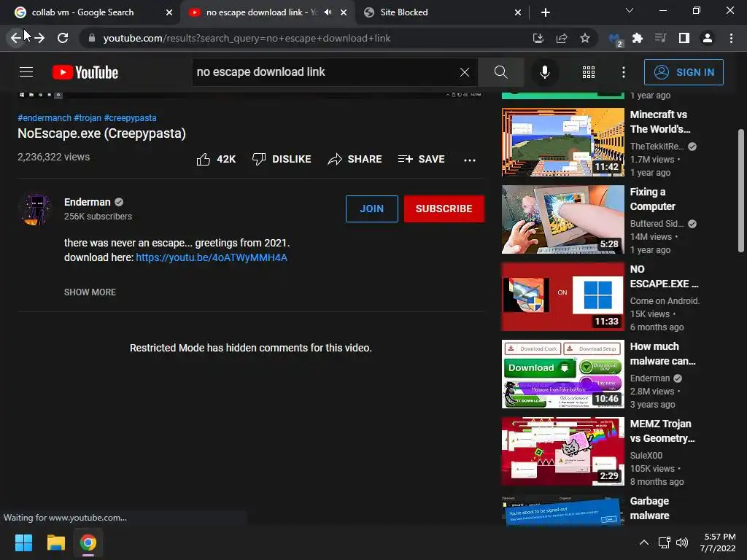The image size is (747, 560).
Task: Open the YouTube hamburger guide menu
Action: tap(26, 72)
